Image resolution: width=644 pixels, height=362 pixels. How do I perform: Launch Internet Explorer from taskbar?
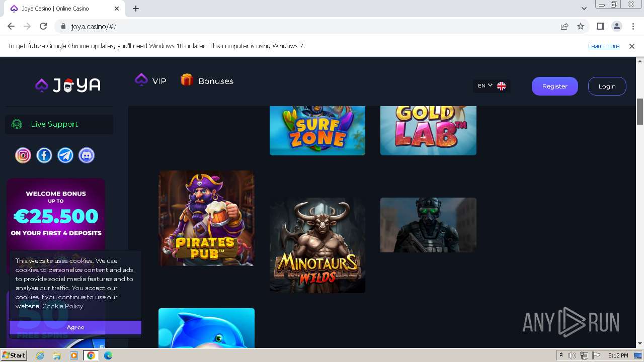pyautogui.click(x=40, y=355)
